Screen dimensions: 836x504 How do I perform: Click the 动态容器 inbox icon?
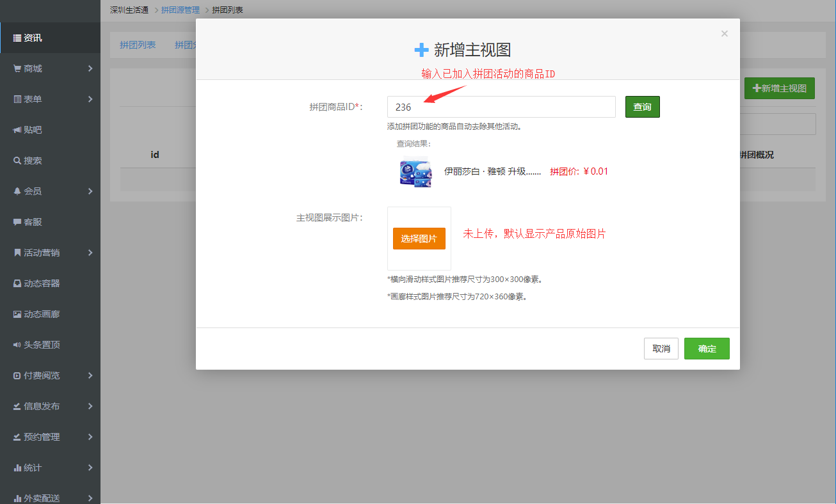17,283
